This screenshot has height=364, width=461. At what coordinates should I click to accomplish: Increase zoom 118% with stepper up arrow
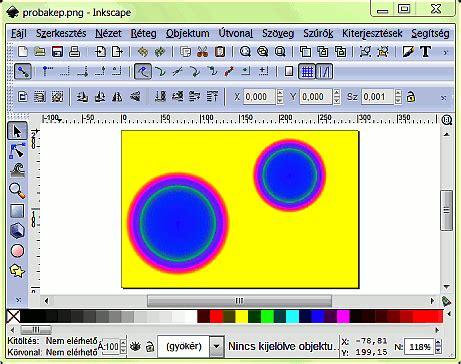[x=438, y=343]
